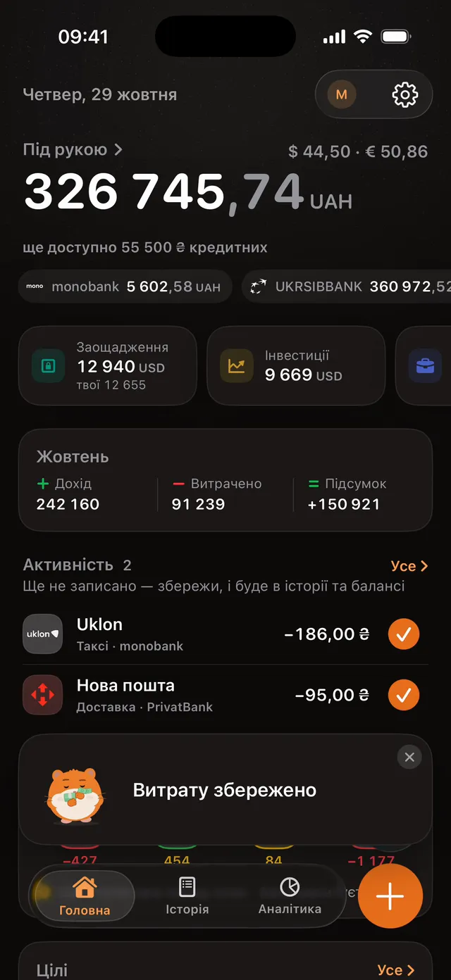
Task: Open Усе next to Цілі
Action: (396, 970)
